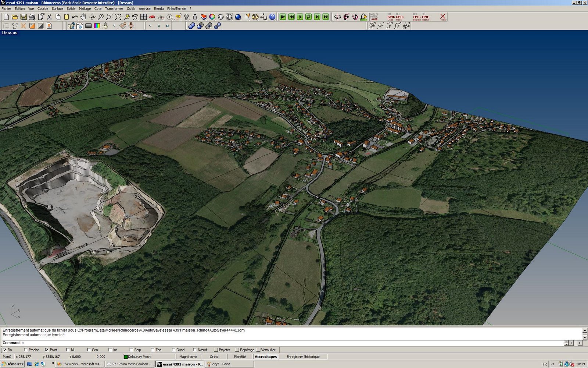Click the blue help question mark icon
This screenshot has width=588, height=368.
[272, 17]
